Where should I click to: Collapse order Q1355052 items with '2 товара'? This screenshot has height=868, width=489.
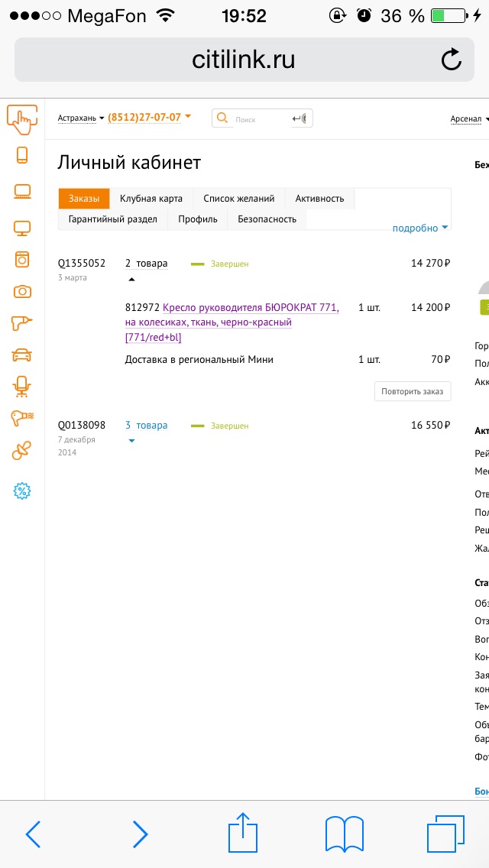coord(146,264)
